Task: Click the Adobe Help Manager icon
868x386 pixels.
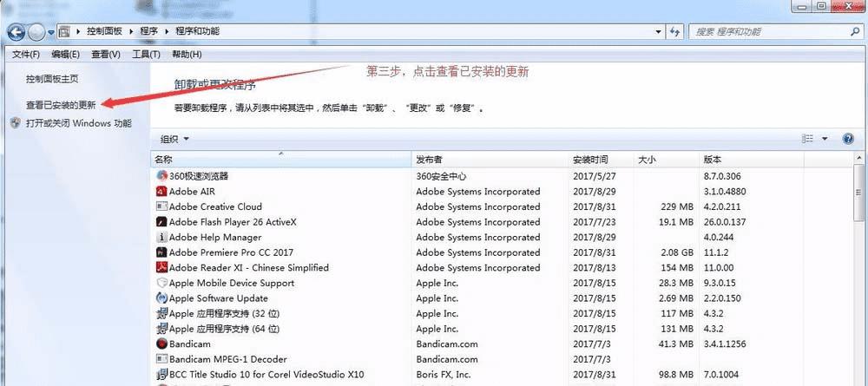Action: (161, 238)
